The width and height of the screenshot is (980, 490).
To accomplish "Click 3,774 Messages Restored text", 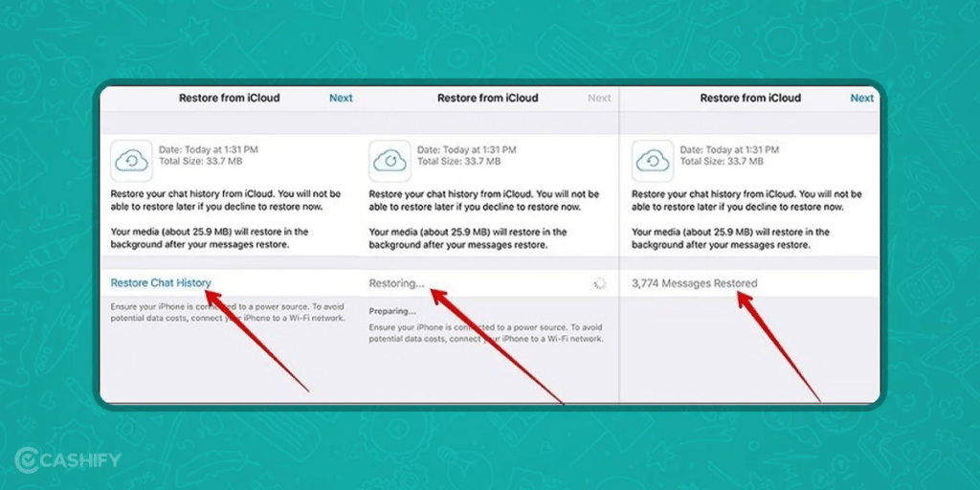I will coord(695,283).
